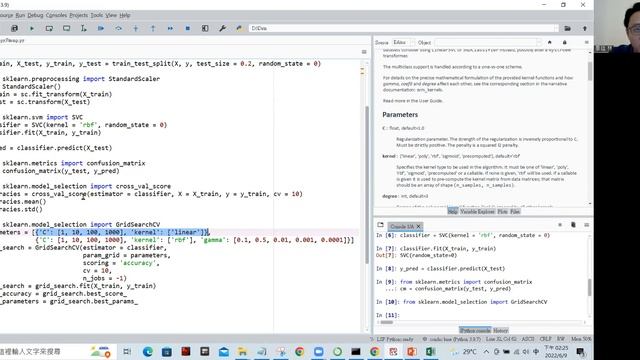Open the Debug menu

35,15
